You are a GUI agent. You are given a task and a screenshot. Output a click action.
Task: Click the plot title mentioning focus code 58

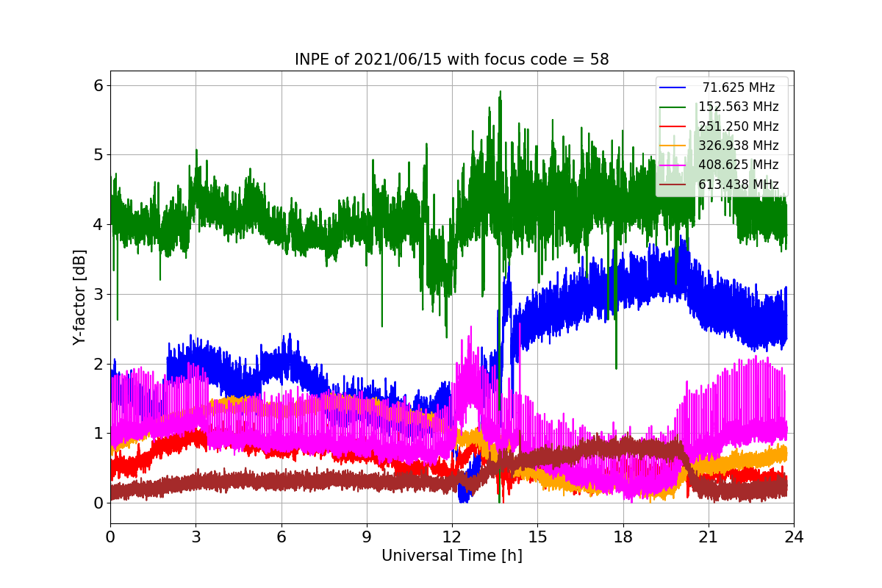pyautogui.click(x=452, y=60)
